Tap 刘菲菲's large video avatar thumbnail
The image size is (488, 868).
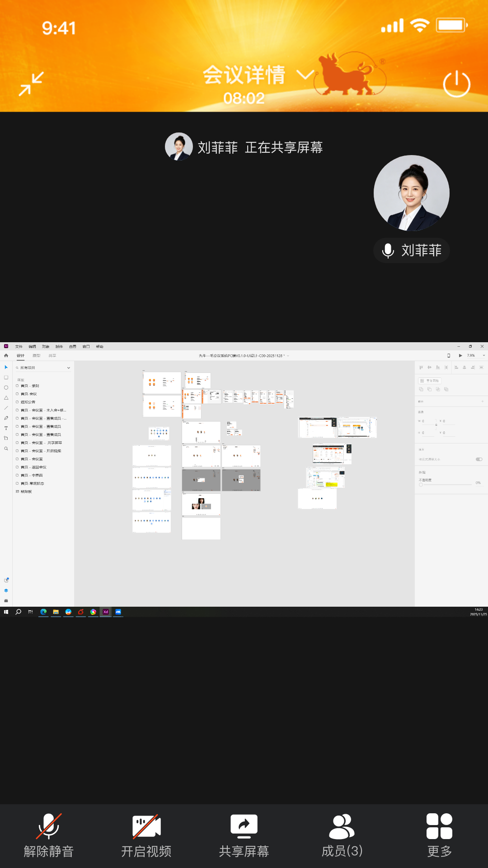[x=411, y=193]
